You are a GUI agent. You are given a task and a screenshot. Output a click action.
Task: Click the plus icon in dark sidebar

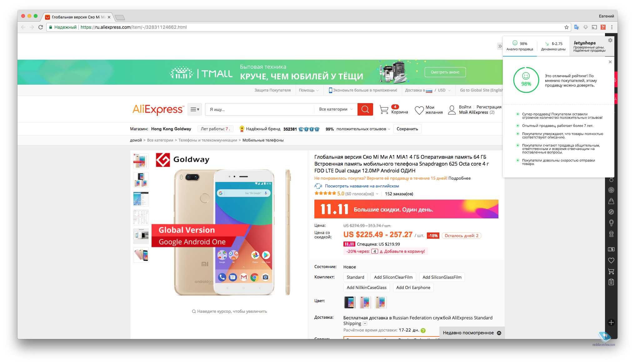click(x=611, y=322)
